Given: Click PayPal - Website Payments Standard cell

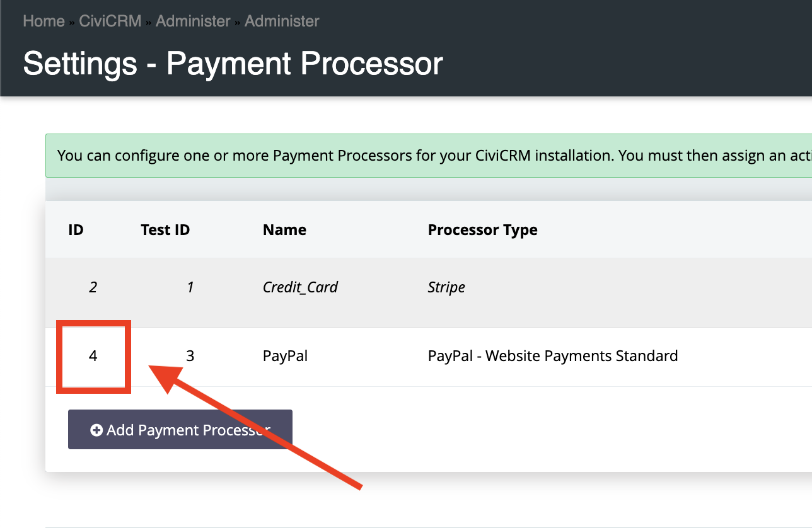Looking at the screenshot, I should pos(552,356).
